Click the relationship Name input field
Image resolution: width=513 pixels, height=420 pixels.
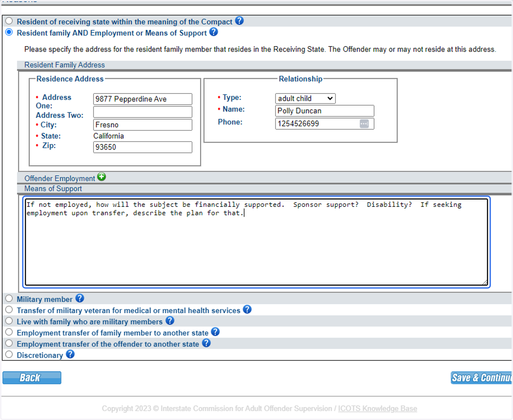[x=325, y=111]
